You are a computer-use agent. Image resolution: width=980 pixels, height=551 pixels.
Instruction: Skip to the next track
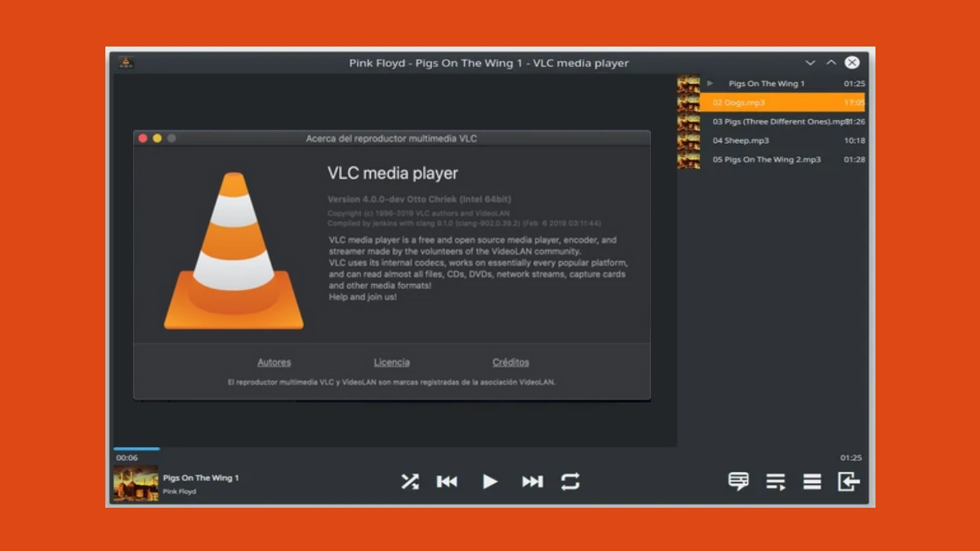click(532, 482)
